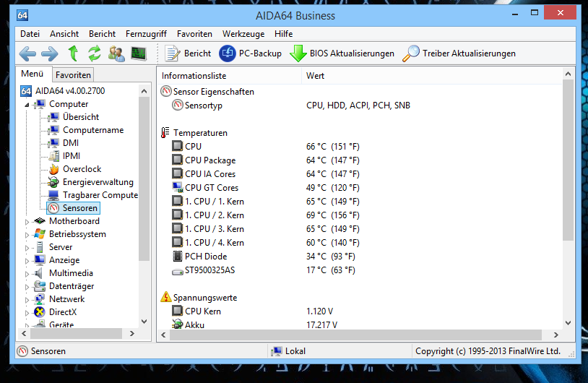Switch to the Menü tab
The image size is (588, 383).
coord(33,74)
